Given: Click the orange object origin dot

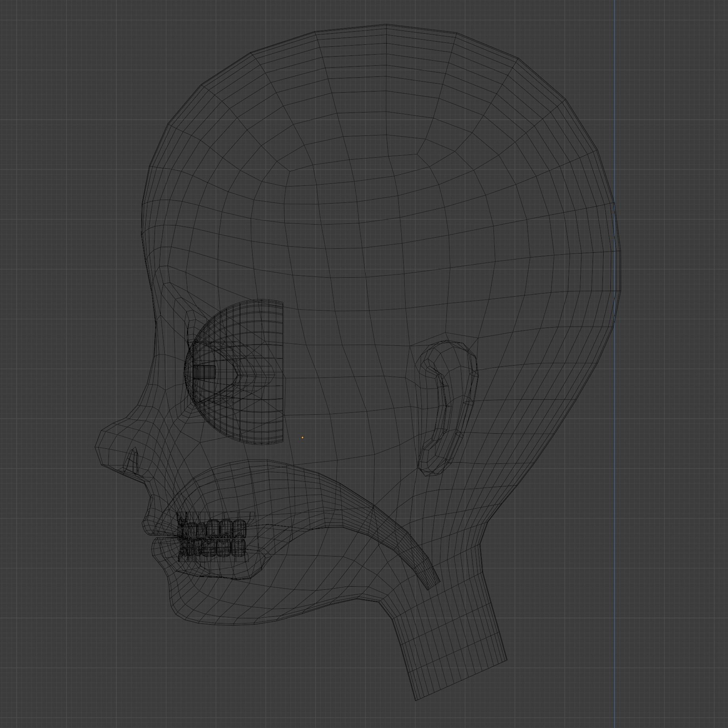Looking at the screenshot, I should (302, 438).
